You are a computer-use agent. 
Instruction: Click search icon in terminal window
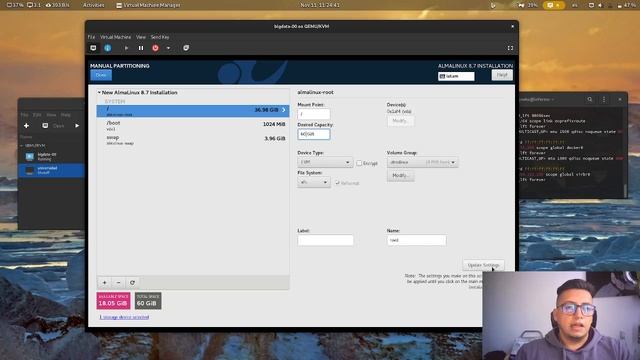[x=590, y=99]
